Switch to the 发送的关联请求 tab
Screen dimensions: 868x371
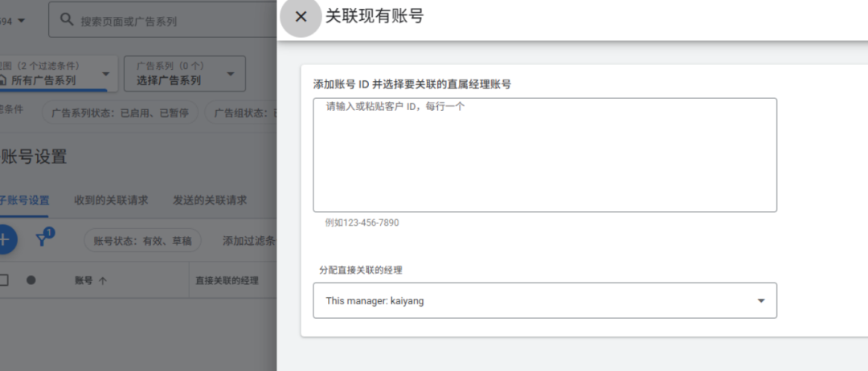pyautogui.click(x=210, y=200)
